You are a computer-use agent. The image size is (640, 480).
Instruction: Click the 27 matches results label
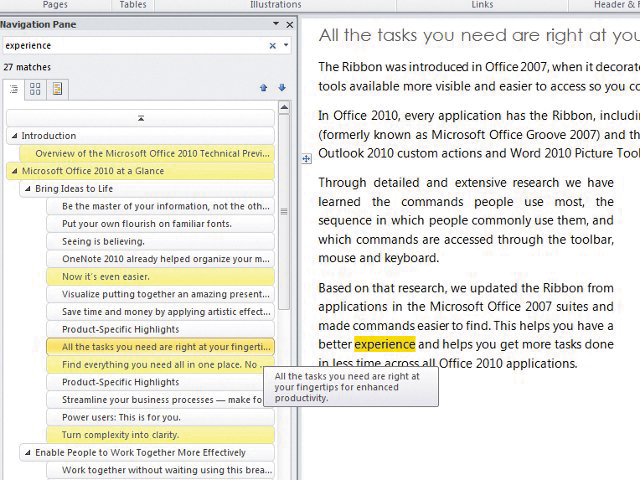tap(27, 67)
